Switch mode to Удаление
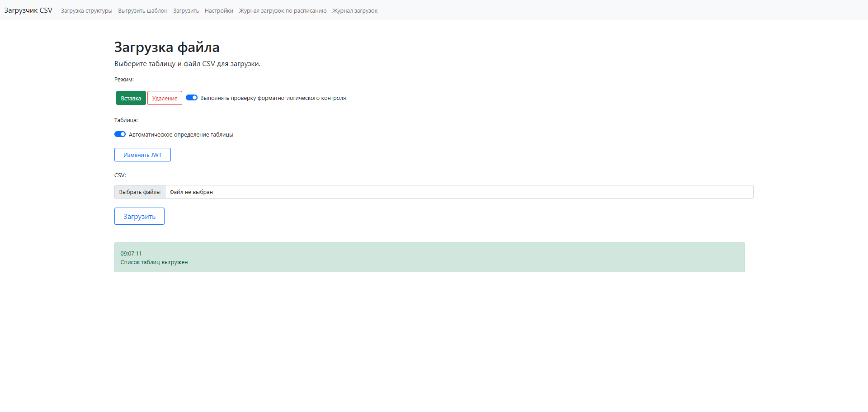The image size is (868, 412). [165, 98]
